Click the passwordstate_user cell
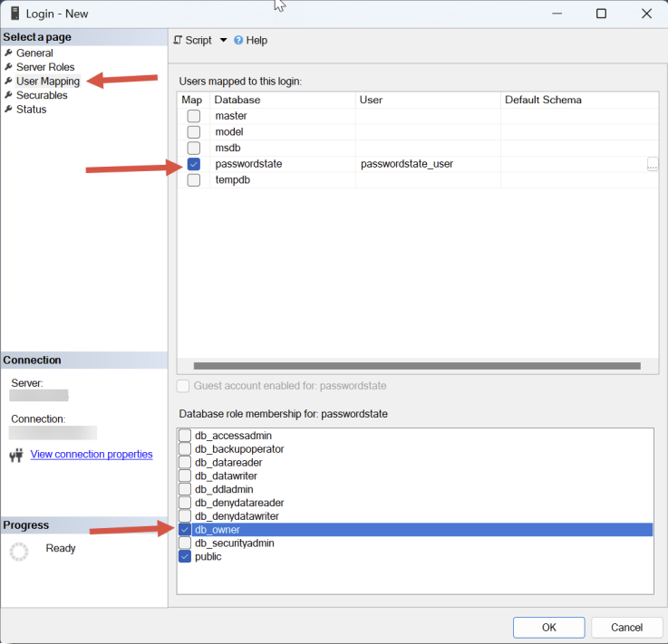 point(428,164)
